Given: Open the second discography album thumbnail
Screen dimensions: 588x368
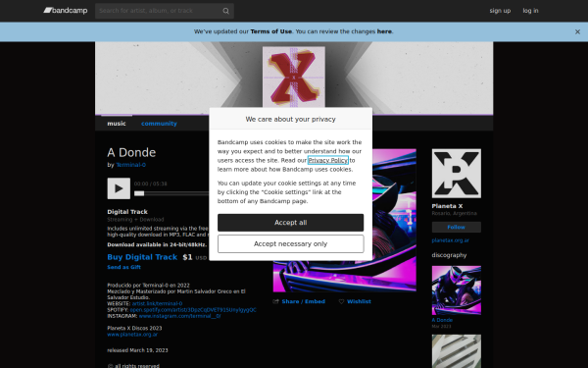Looking at the screenshot, I should click(x=457, y=351).
